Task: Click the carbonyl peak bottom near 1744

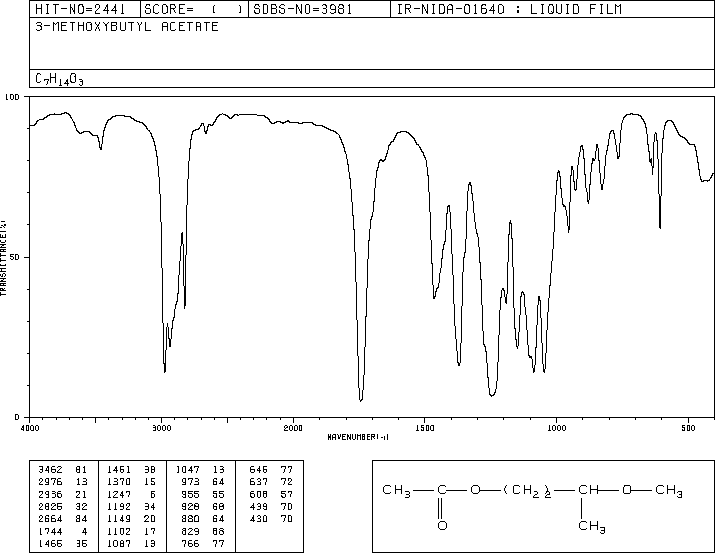Action: coord(361,400)
